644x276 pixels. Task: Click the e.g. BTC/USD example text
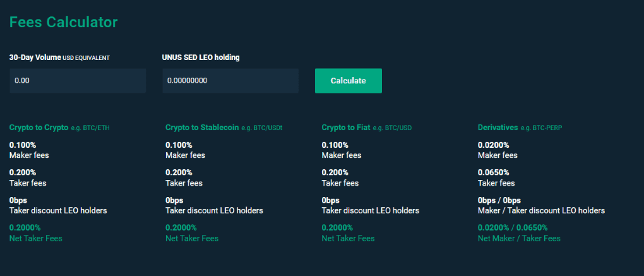pyautogui.click(x=392, y=128)
